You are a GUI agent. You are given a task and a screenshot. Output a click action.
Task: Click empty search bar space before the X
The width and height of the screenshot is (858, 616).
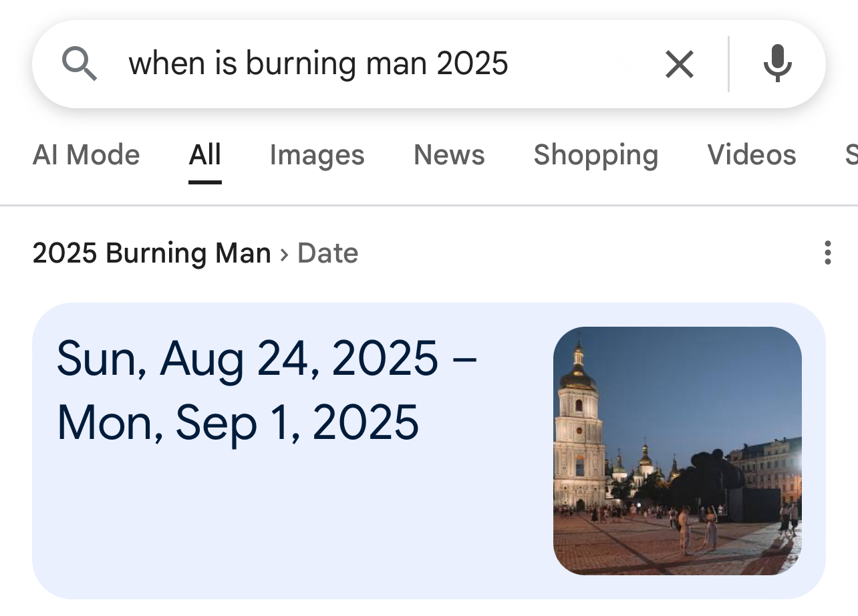[581, 65]
